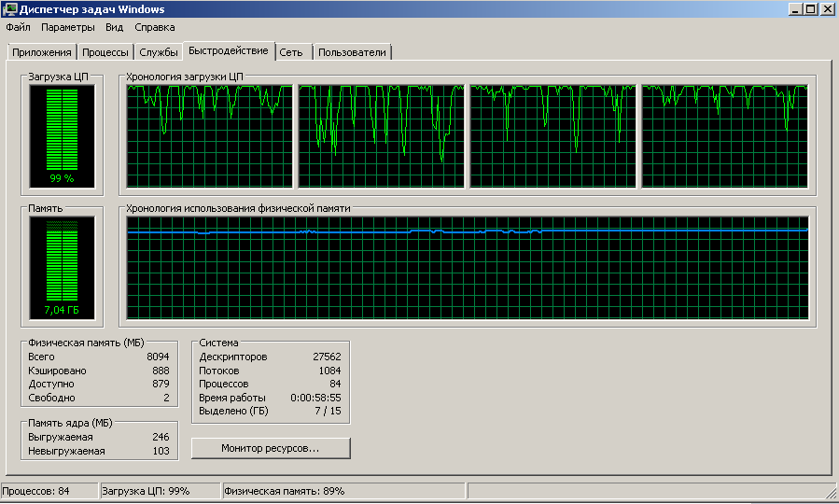Close the Task Manager window
Viewport: 839px width, 504px height.
tap(828, 9)
